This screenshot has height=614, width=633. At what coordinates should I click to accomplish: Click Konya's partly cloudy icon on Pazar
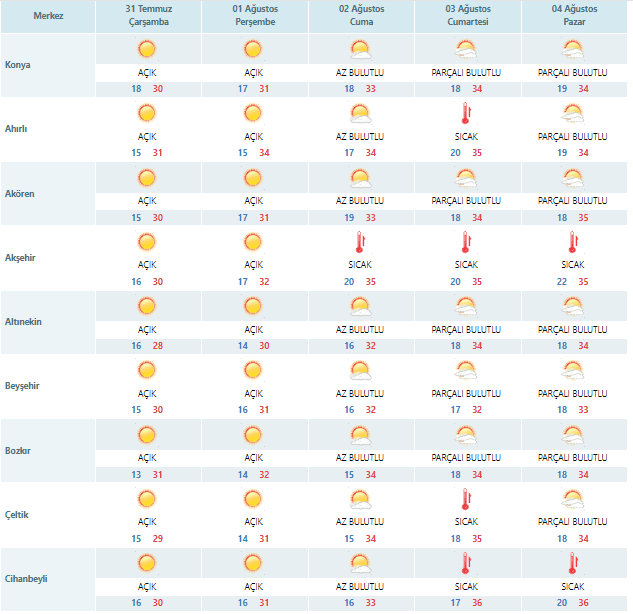(573, 49)
